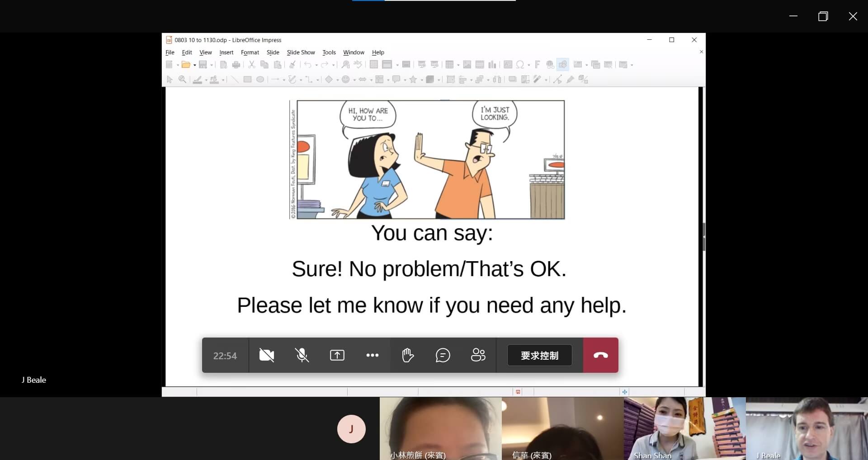Select 小林煎餅 participant video tile
This screenshot has height=460, width=868.
(x=441, y=429)
